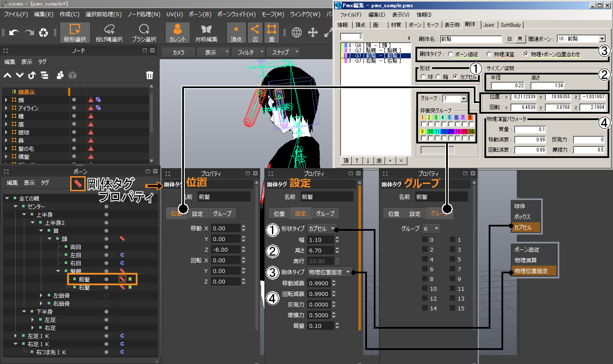Viewport: 613px width, 364px height.
Task: Open the グループ 6 dropdown in properties panel
Action: point(431,229)
